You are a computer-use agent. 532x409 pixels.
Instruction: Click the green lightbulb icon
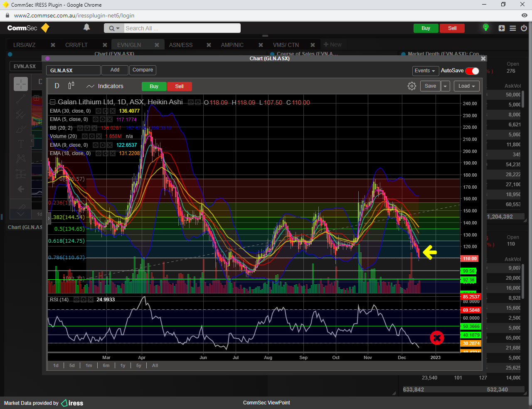[x=485, y=28]
